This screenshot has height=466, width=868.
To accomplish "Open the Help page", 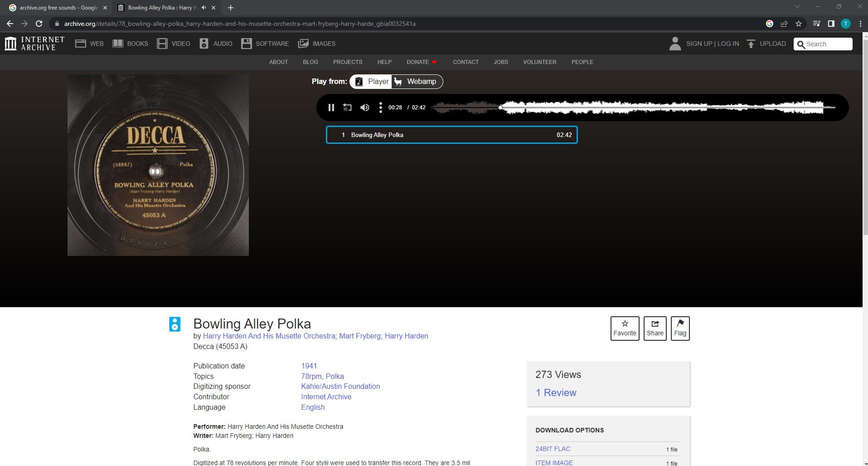I will coord(384,62).
